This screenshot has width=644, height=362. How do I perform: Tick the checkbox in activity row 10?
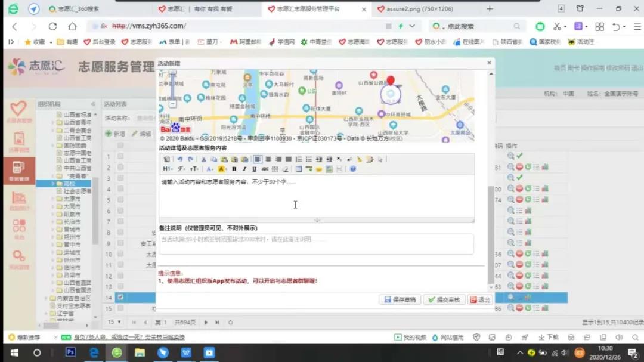120,254
